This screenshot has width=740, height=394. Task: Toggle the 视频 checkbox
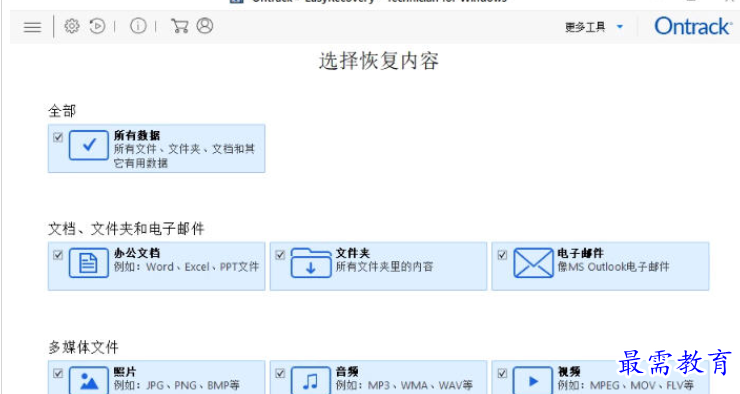(x=502, y=373)
